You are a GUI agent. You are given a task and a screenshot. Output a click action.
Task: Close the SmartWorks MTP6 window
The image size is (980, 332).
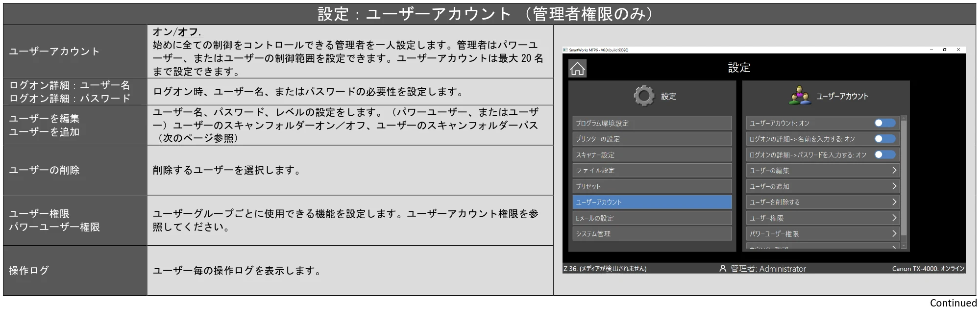958,50
